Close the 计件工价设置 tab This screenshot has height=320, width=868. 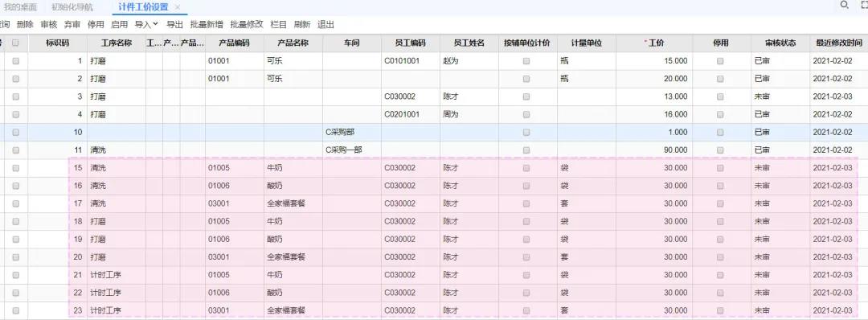pos(177,7)
